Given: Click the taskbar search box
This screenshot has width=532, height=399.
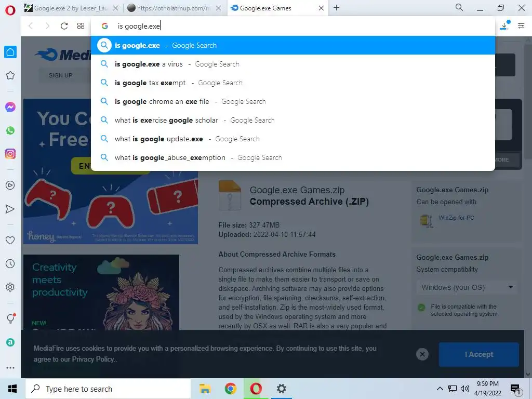Looking at the screenshot, I should (x=108, y=389).
